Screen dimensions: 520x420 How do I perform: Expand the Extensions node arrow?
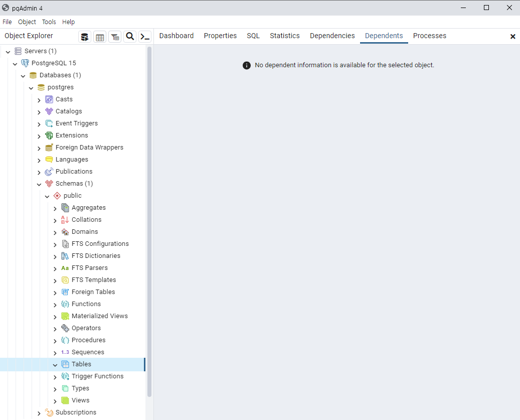click(39, 136)
